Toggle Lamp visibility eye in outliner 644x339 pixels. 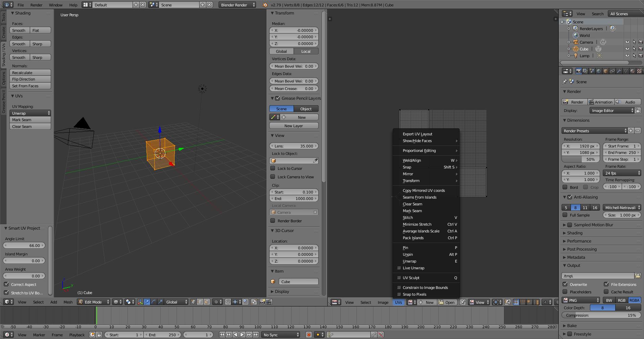[x=627, y=56]
